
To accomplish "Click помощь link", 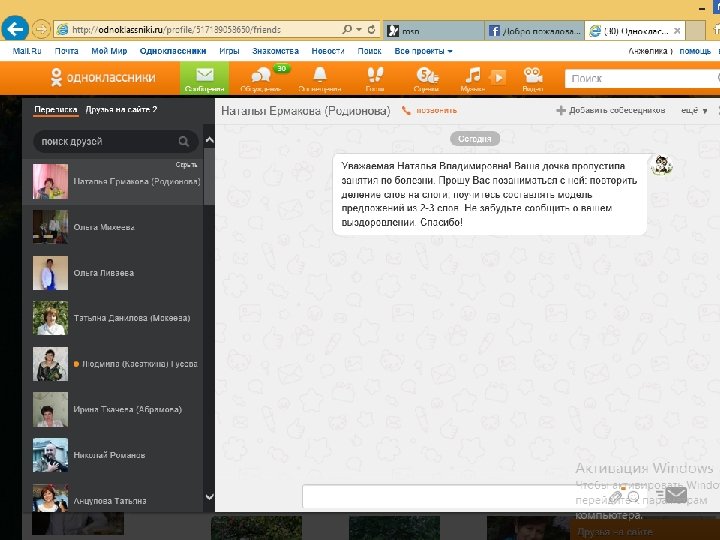I will pos(695,51).
